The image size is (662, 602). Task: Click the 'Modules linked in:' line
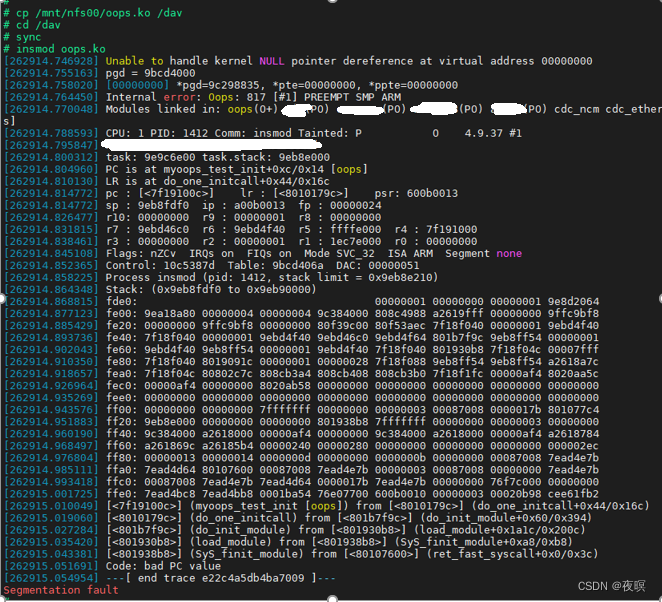pos(333,109)
